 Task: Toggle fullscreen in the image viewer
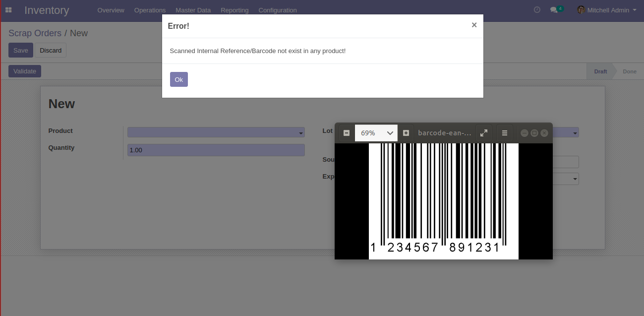coord(484,133)
